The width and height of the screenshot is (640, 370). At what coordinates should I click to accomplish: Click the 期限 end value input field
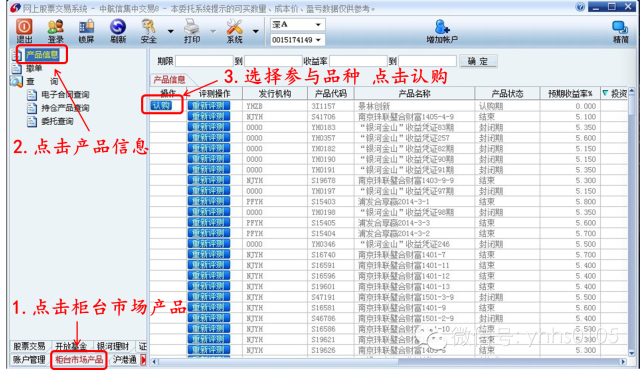click(x=273, y=61)
